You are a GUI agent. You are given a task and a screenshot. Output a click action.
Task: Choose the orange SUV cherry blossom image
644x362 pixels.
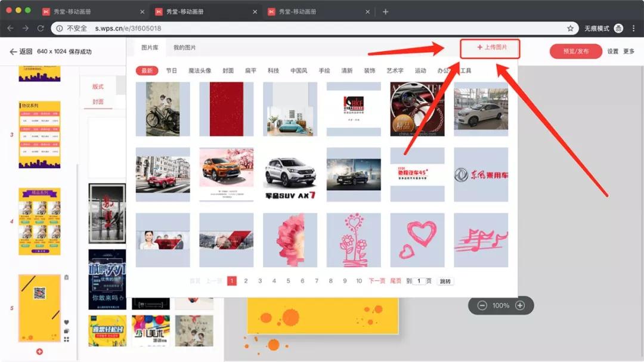point(227,175)
